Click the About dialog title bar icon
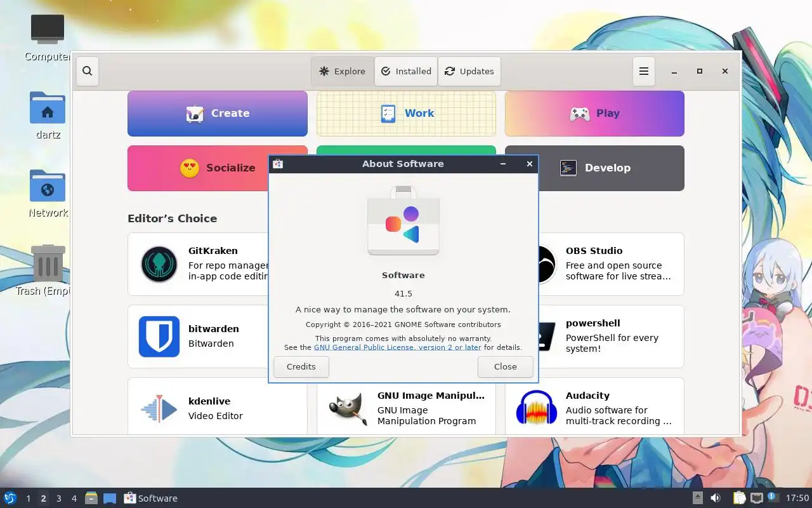This screenshot has width=812, height=508. [x=277, y=164]
